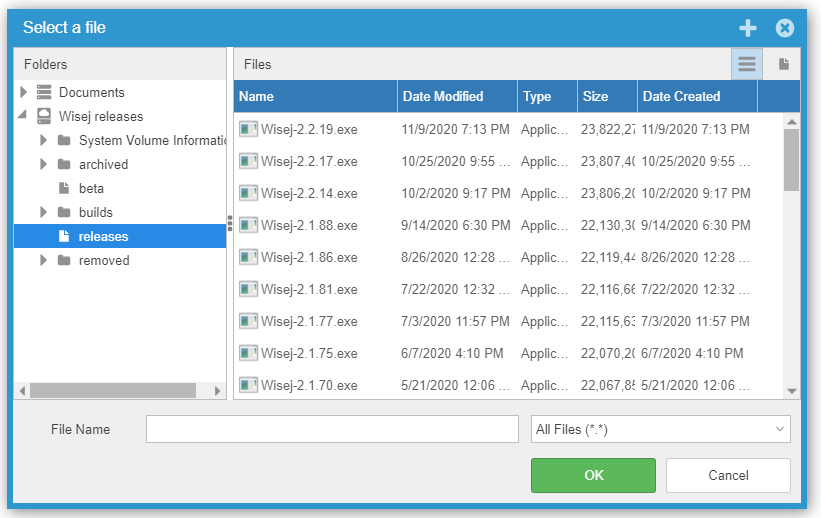821x518 pixels.
Task: Click icon of Wisej-2.2.19.exe
Action: click(x=248, y=129)
